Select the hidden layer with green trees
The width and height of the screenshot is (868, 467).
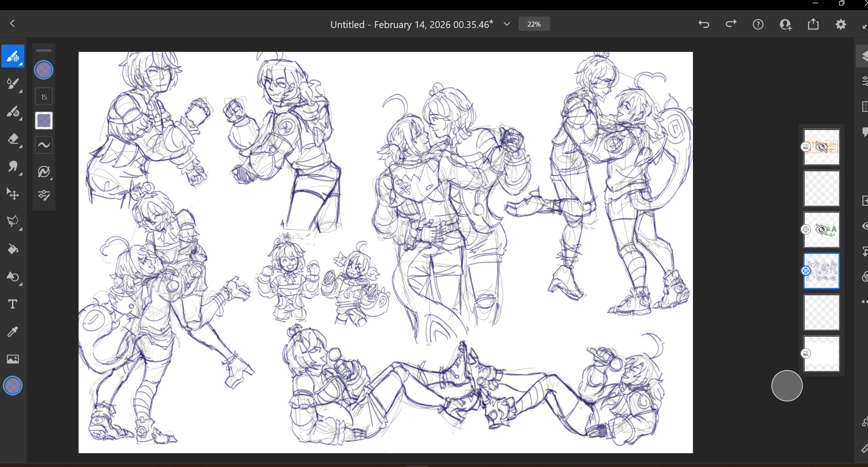(x=821, y=230)
